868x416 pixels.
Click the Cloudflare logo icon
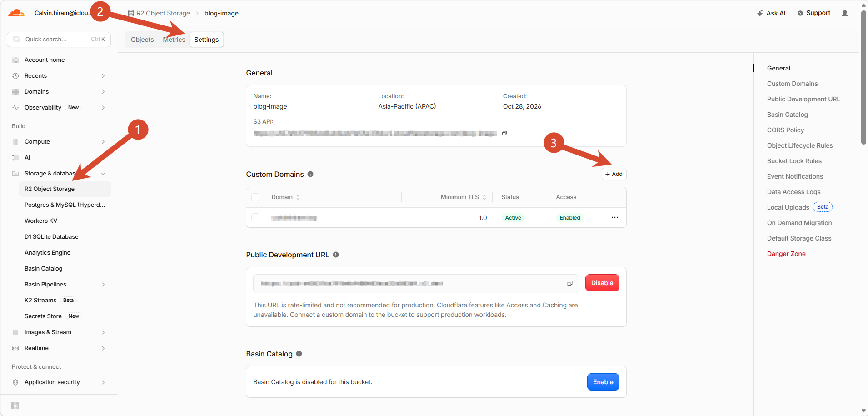[16, 13]
